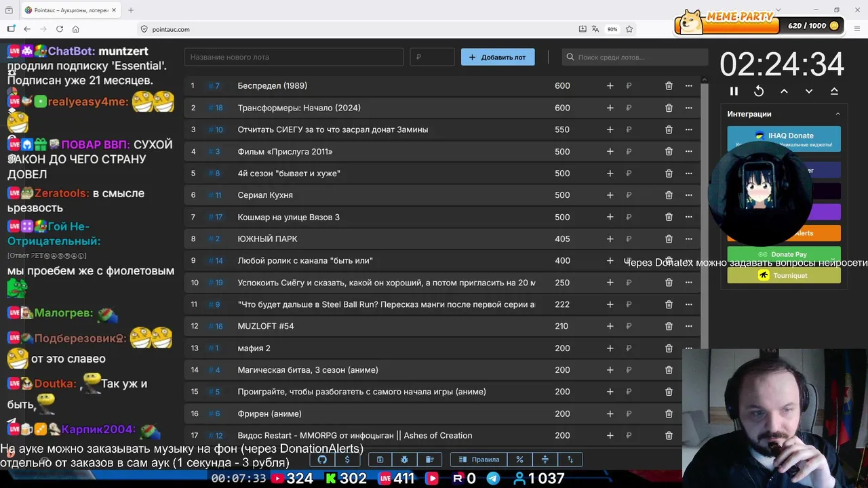
Task: Subtract time with timer down chevron
Action: pos(809,91)
